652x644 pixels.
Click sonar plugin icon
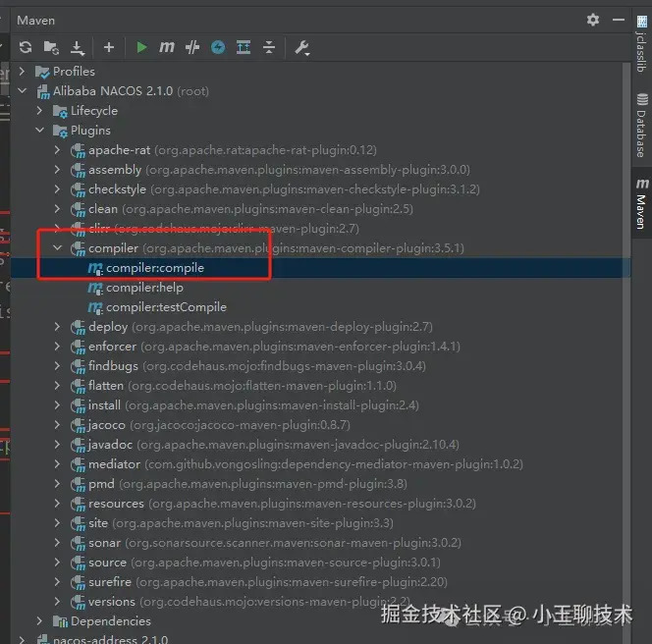point(78,544)
